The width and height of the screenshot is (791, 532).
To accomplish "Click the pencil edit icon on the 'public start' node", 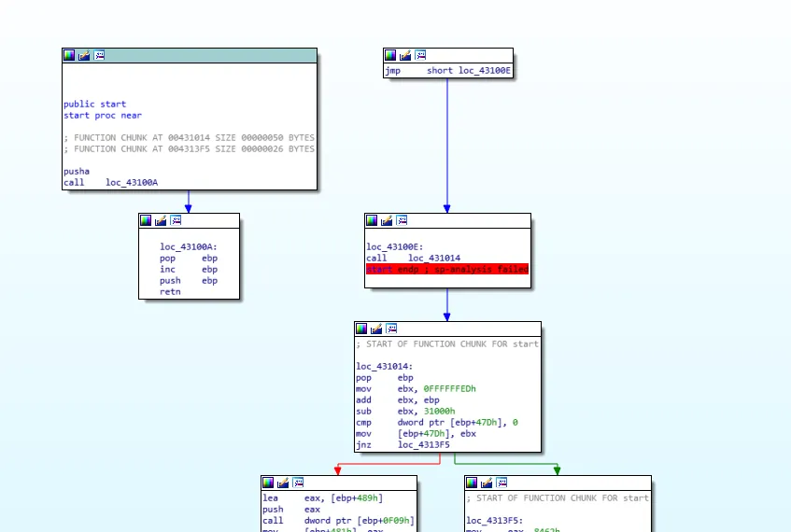I will tap(84, 55).
